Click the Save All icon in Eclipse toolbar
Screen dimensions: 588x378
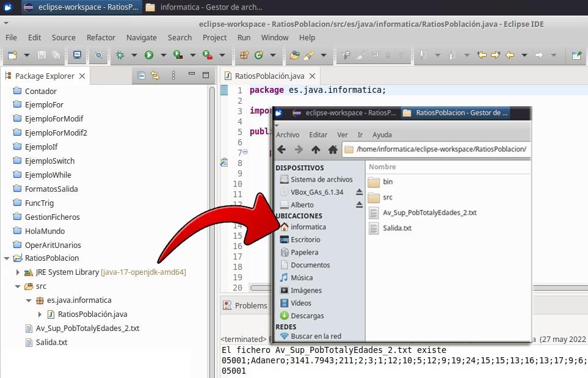(x=56, y=55)
